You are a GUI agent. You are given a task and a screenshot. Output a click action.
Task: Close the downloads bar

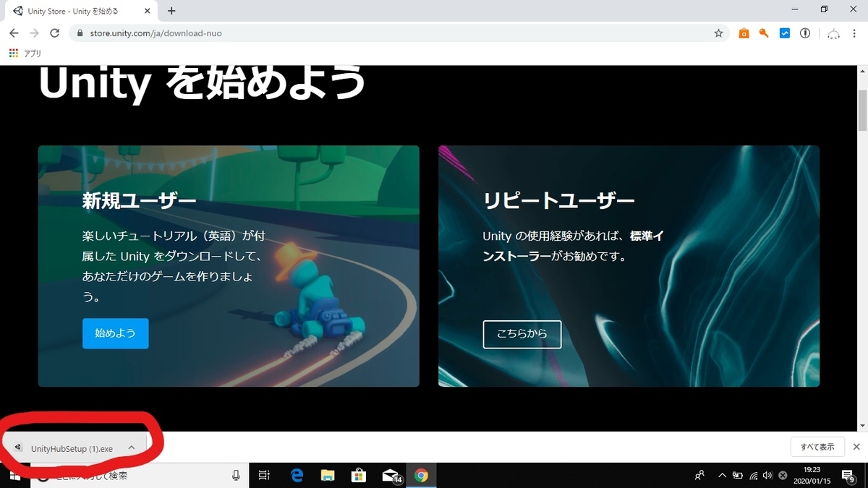coord(856,447)
